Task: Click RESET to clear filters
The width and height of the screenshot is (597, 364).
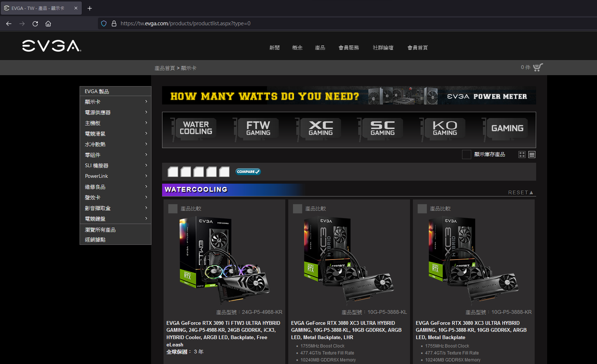Action: 520,192
